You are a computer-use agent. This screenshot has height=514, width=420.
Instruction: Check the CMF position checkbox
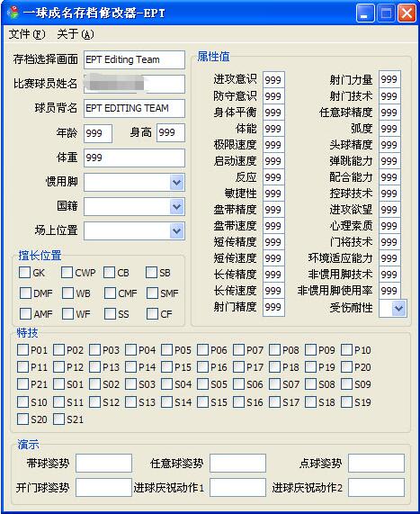(110, 293)
